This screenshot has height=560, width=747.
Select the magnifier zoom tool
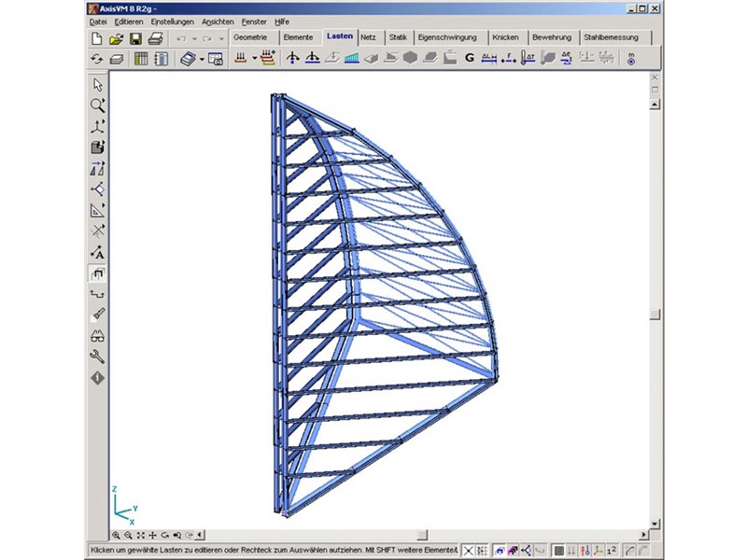(98, 105)
